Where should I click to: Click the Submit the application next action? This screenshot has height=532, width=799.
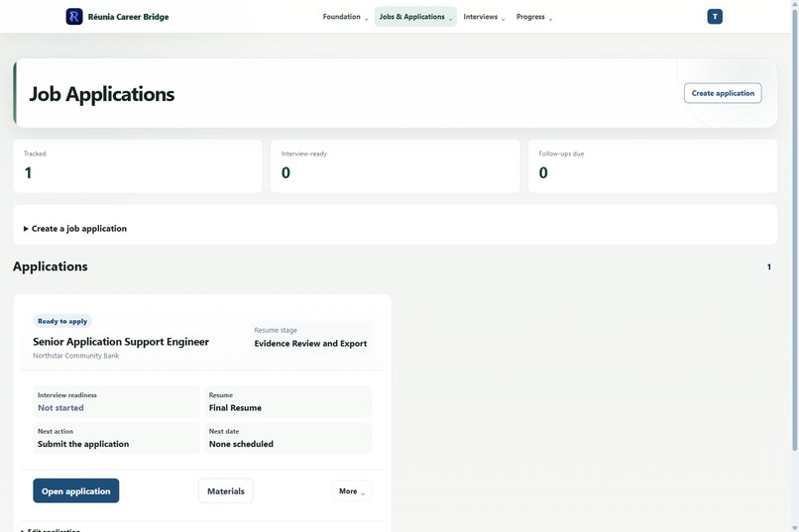click(x=83, y=444)
